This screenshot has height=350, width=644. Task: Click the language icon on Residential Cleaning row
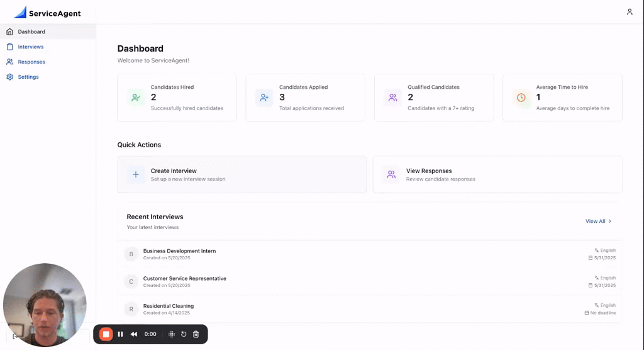tap(596, 305)
